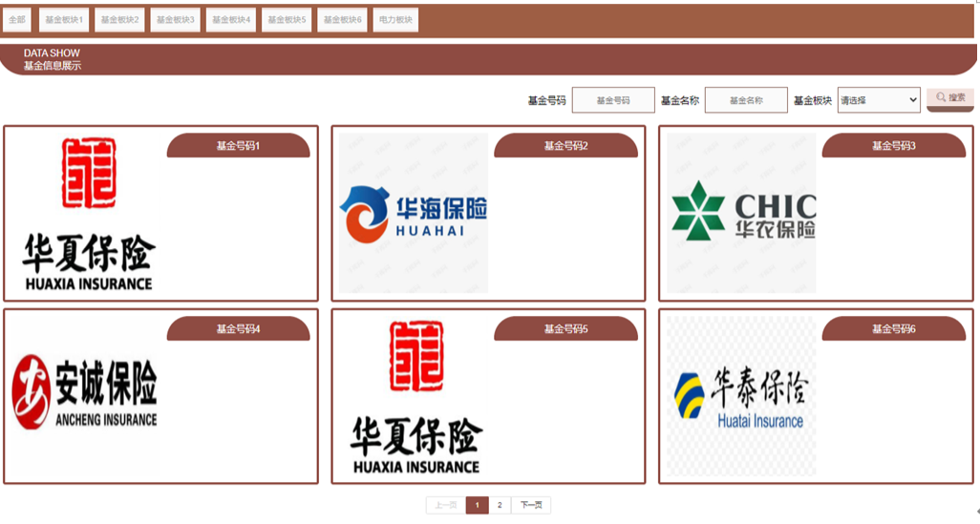Expand the 基金板块 请选择 dropdown
The height and width of the screenshot is (524, 980).
point(878,100)
